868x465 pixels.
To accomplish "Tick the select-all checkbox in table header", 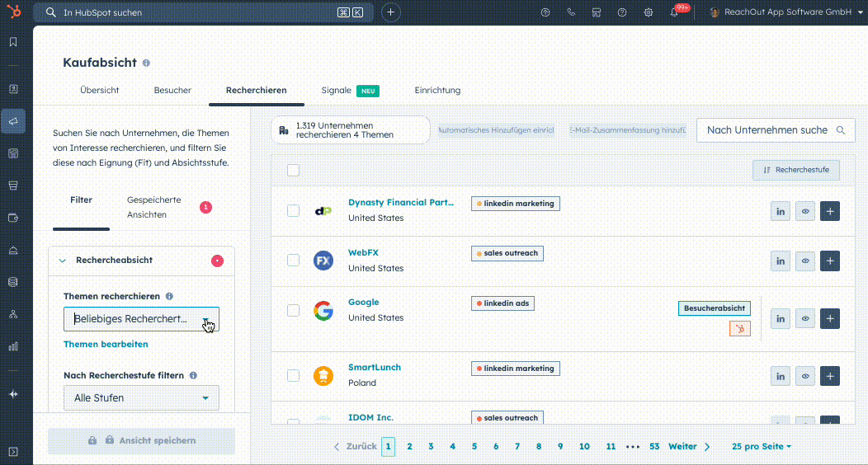I will coord(293,171).
